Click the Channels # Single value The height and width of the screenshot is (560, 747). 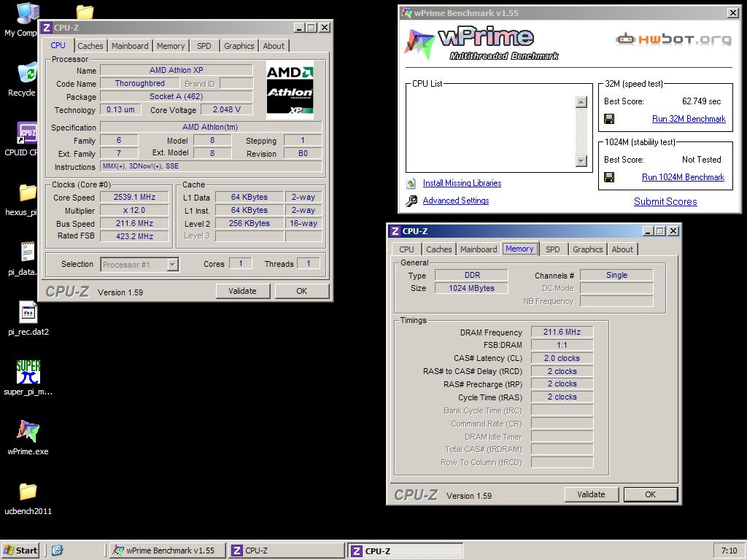click(x=616, y=275)
